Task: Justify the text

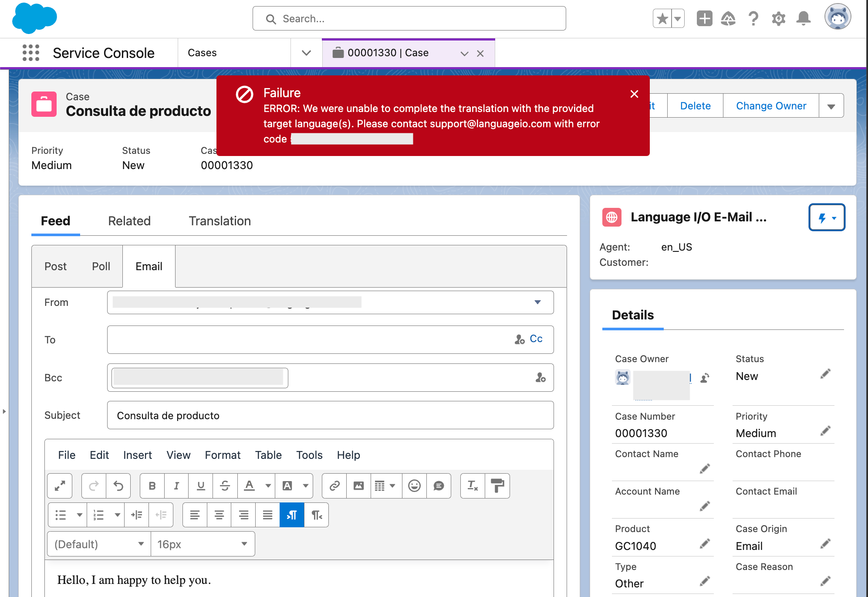Action: pos(267,515)
